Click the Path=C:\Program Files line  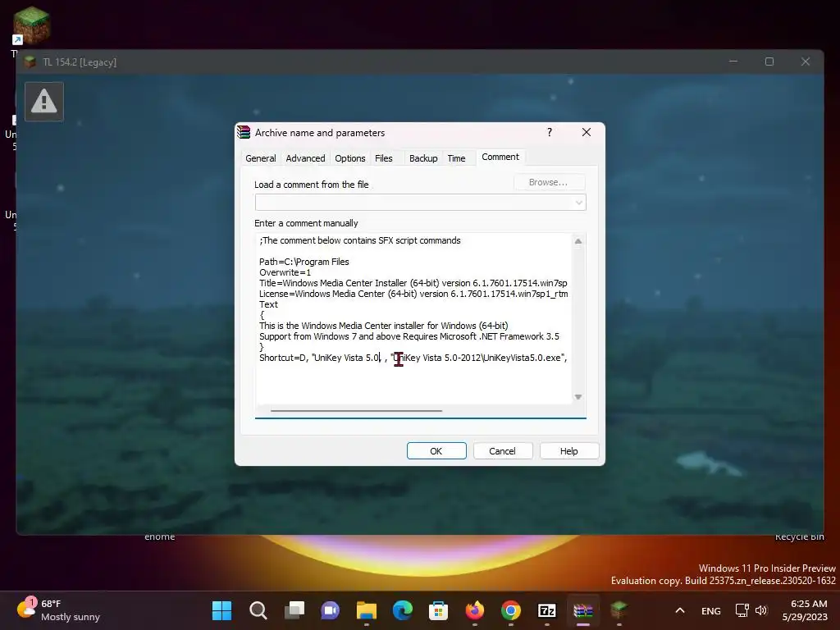[x=304, y=262]
